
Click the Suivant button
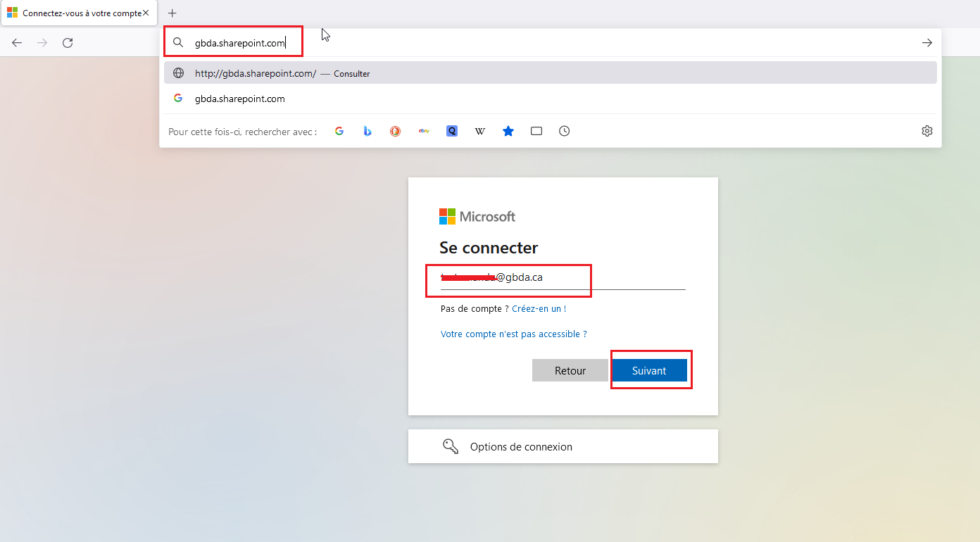649,371
